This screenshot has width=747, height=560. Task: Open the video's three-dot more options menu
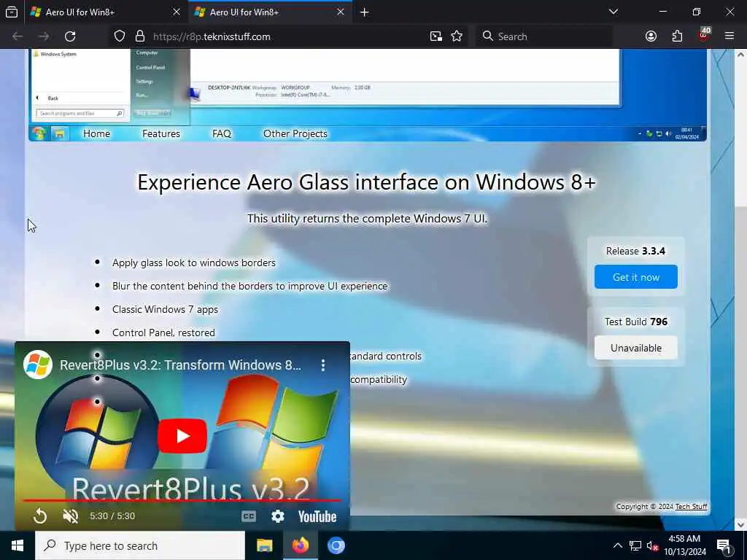(x=323, y=365)
